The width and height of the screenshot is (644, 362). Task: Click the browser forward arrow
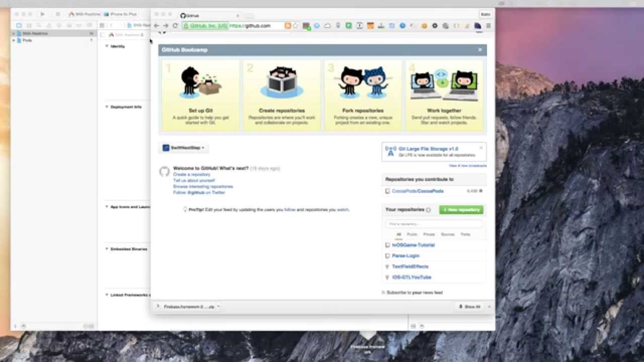pyautogui.click(x=166, y=26)
